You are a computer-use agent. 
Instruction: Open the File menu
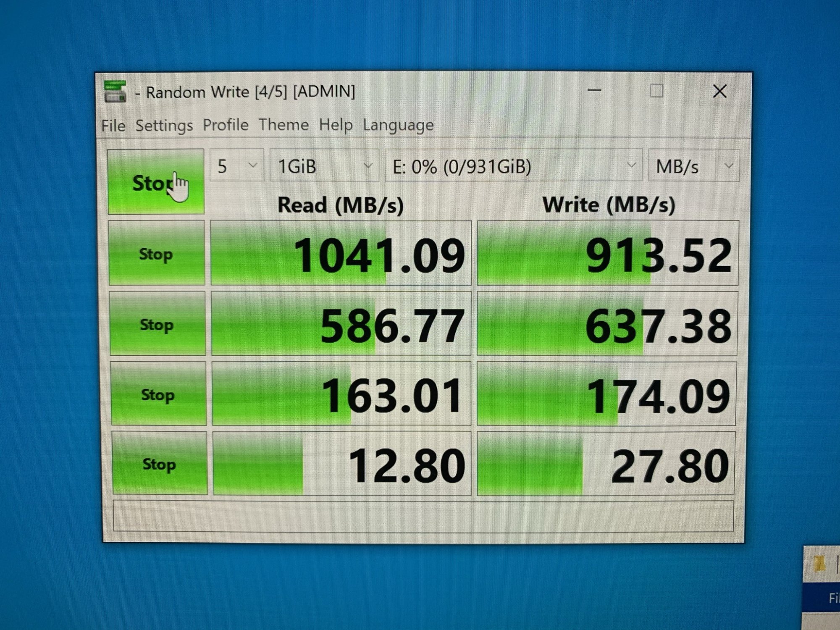(113, 126)
